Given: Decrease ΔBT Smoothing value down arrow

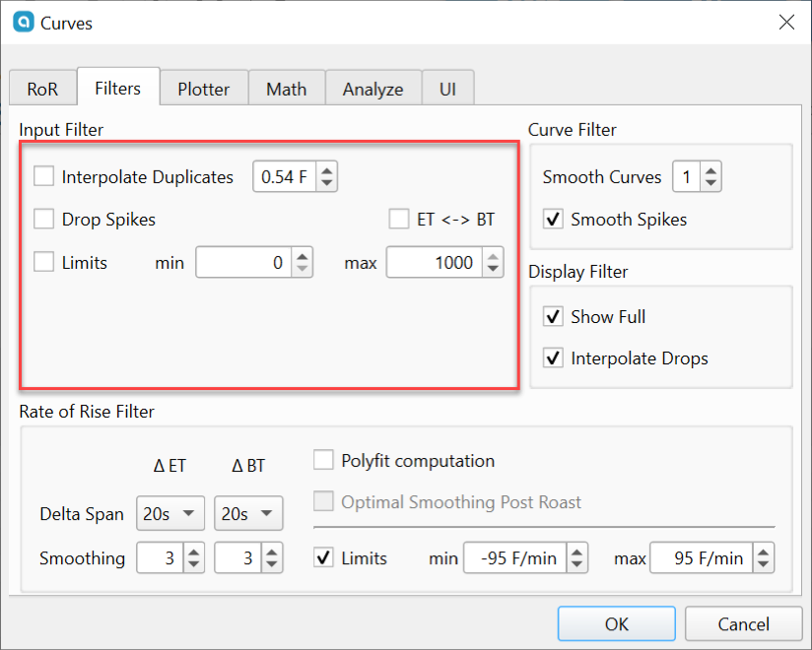Looking at the screenshot, I should point(272,564).
